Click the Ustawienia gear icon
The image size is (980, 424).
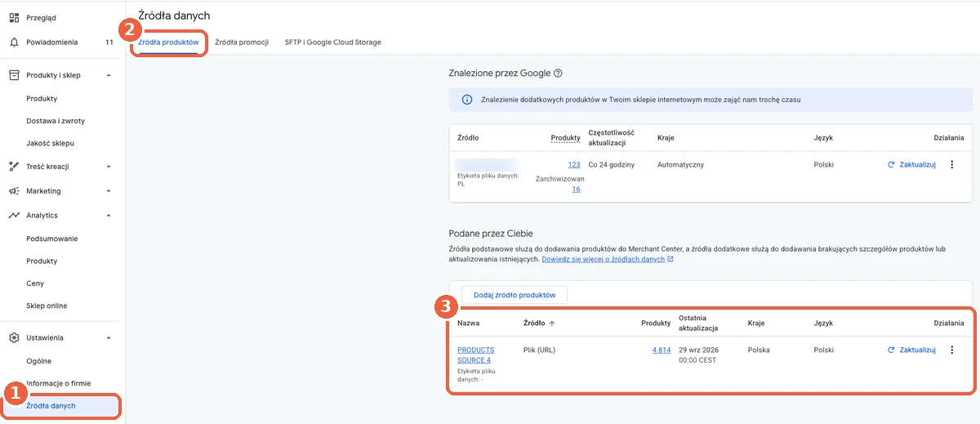14,337
